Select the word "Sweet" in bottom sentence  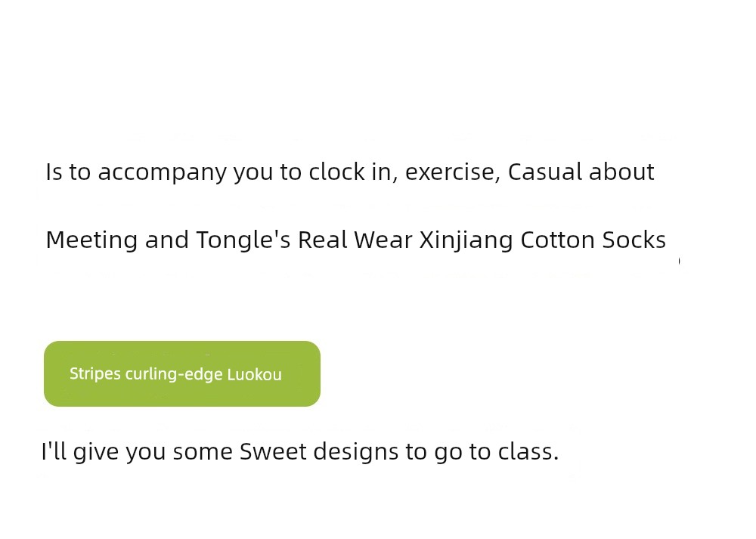click(273, 452)
